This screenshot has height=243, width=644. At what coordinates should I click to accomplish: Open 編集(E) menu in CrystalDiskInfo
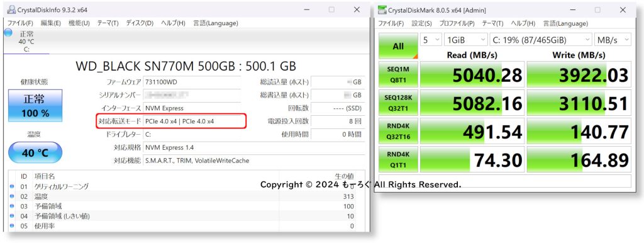(50, 23)
